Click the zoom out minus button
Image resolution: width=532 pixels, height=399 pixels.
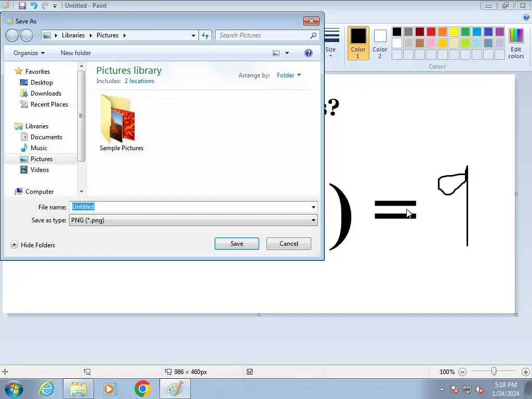(x=462, y=372)
